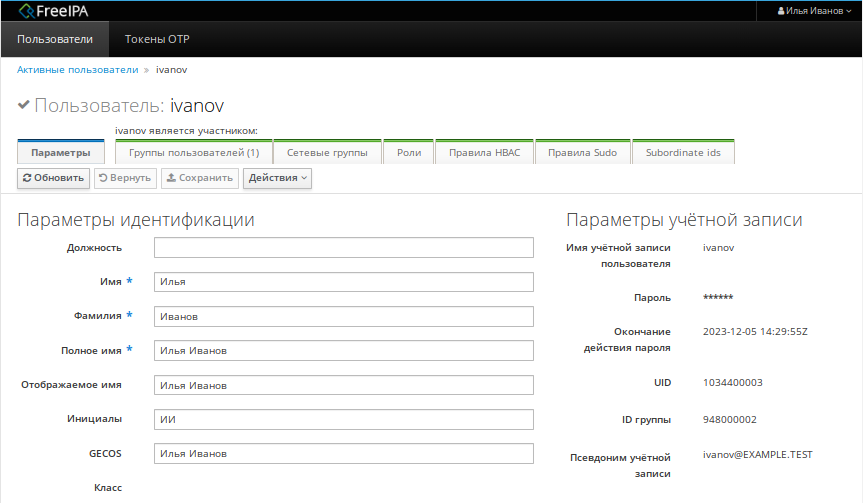Open the Пользователи navigation menu
The height and width of the screenshot is (503, 863).
[x=55, y=40]
